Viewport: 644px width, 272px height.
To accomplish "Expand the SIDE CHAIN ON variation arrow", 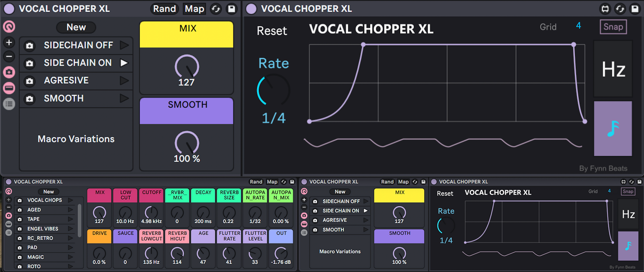I will tap(124, 63).
